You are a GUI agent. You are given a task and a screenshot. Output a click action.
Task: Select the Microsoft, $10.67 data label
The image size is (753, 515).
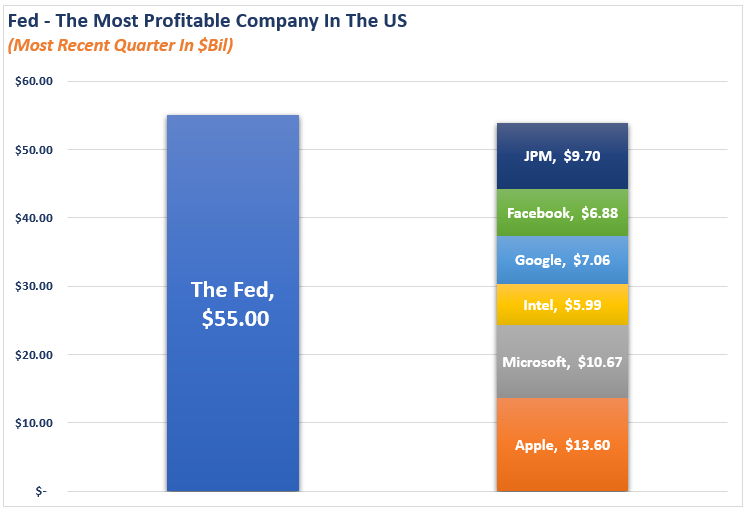pyautogui.click(x=562, y=362)
